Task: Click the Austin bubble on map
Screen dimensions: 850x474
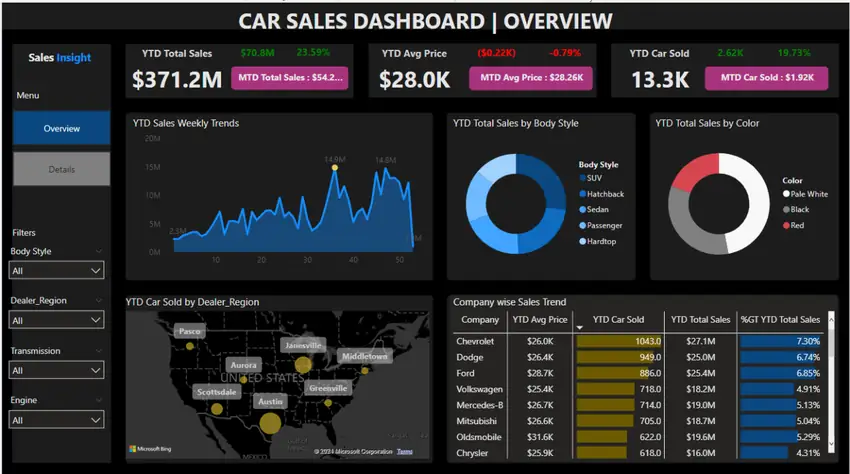Action: pos(270,423)
